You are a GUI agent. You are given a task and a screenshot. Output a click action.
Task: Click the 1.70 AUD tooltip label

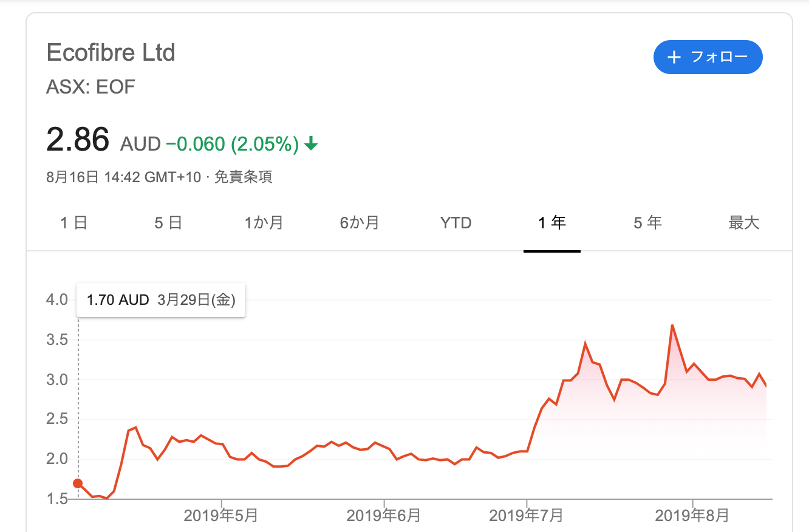[118, 300]
